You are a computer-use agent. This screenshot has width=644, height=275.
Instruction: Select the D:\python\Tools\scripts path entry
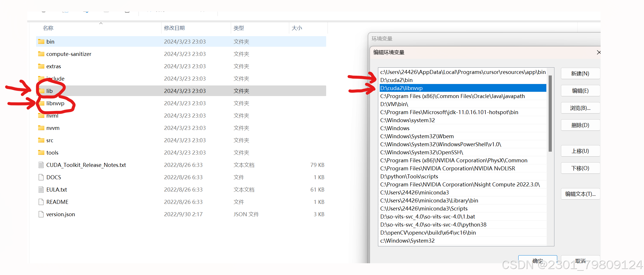(463, 176)
